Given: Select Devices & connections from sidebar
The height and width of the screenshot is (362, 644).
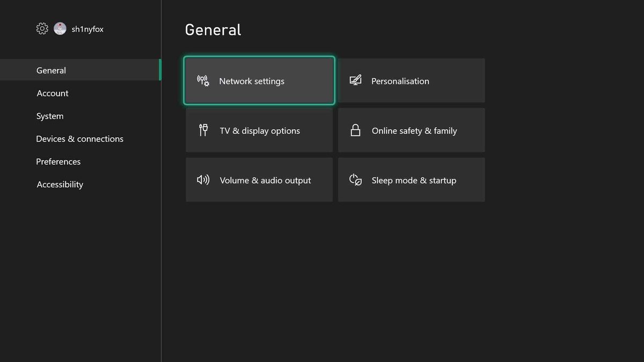Looking at the screenshot, I should pos(79,138).
